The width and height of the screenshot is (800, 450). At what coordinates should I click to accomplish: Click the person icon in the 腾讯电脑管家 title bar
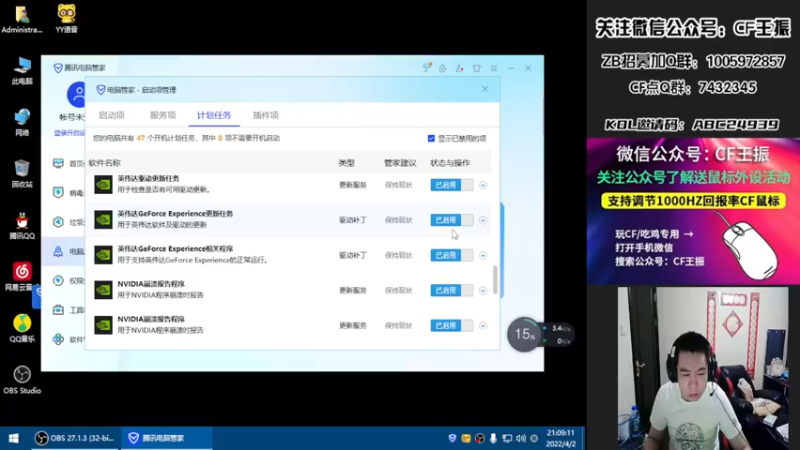(x=459, y=68)
